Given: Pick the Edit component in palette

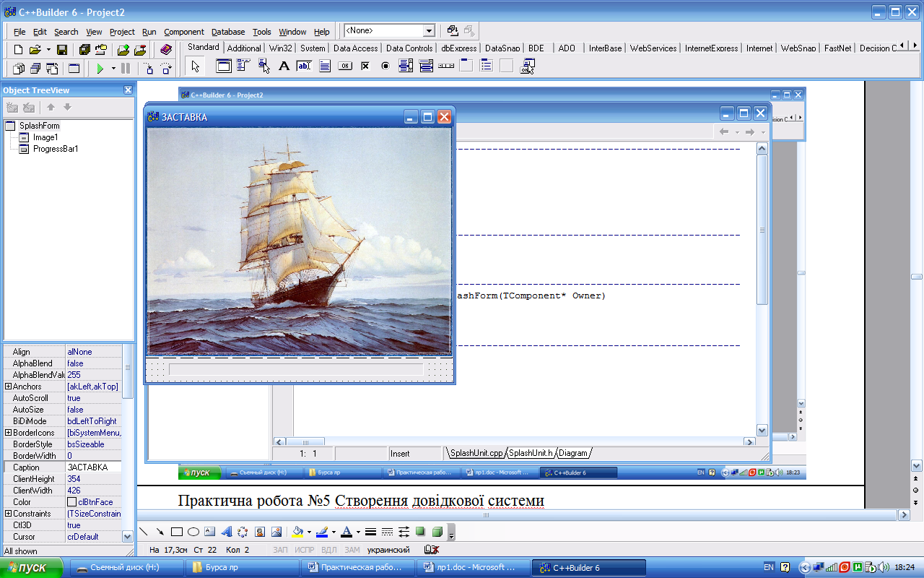Looking at the screenshot, I should (x=304, y=66).
